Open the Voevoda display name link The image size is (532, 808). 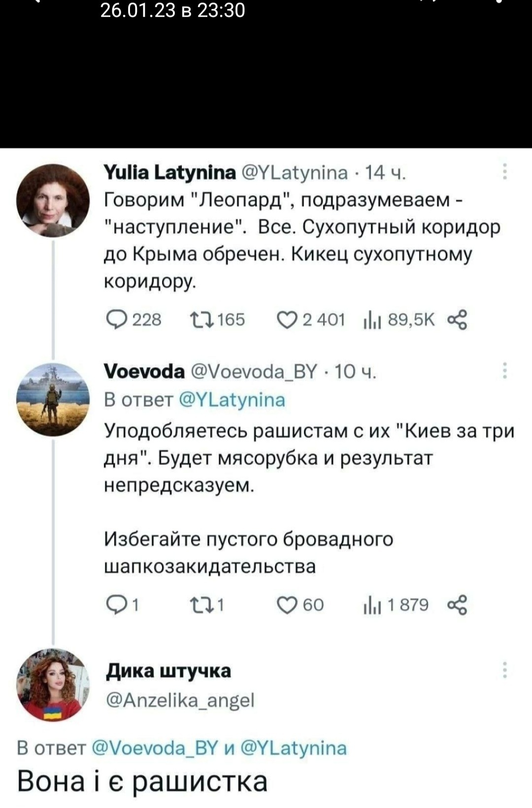click(144, 371)
